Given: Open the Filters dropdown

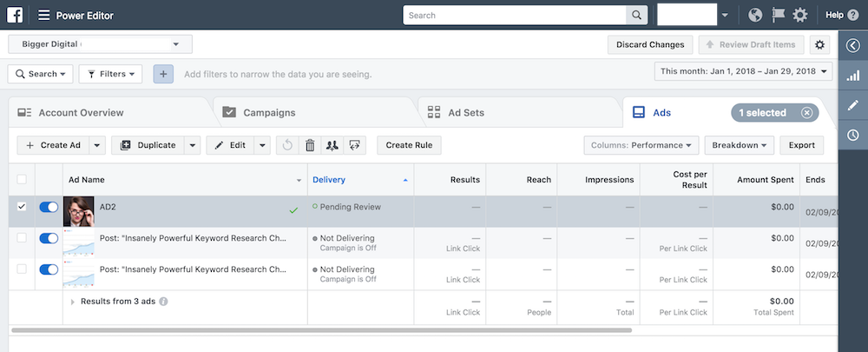Looking at the screenshot, I should (x=110, y=74).
